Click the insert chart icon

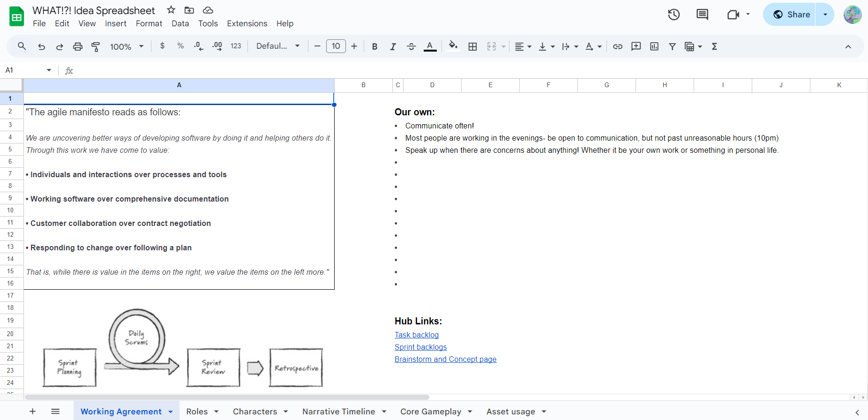(654, 46)
